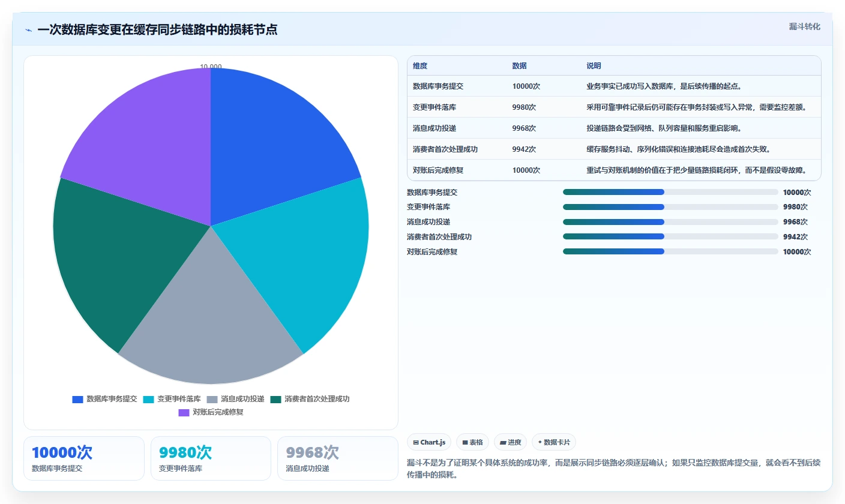Click table value 9942次
845x504 pixels.
coord(524,149)
